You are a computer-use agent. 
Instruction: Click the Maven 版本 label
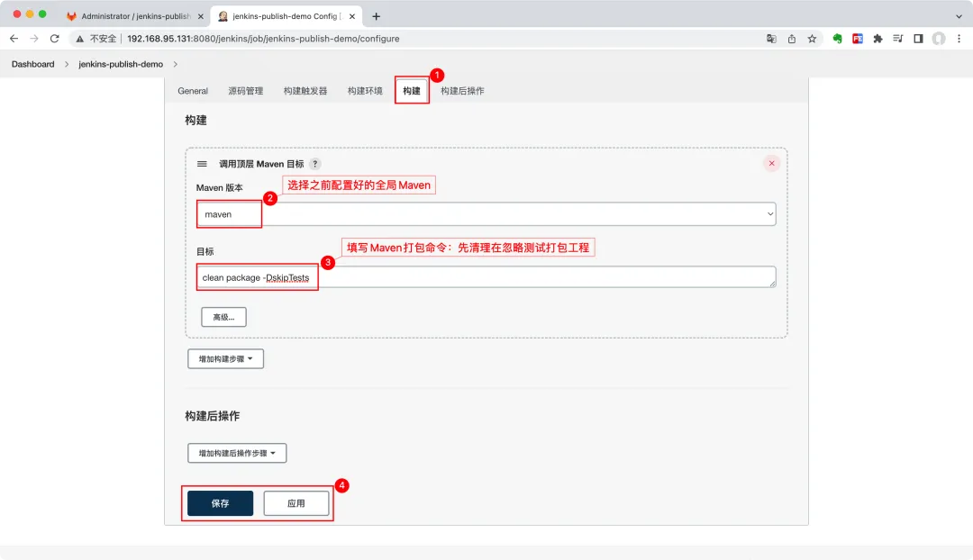pyautogui.click(x=220, y=187)
